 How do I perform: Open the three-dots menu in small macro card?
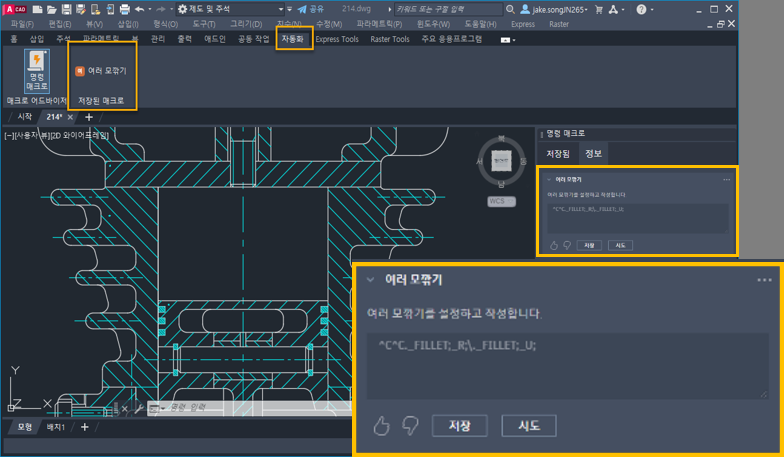[x=726, y=180]
